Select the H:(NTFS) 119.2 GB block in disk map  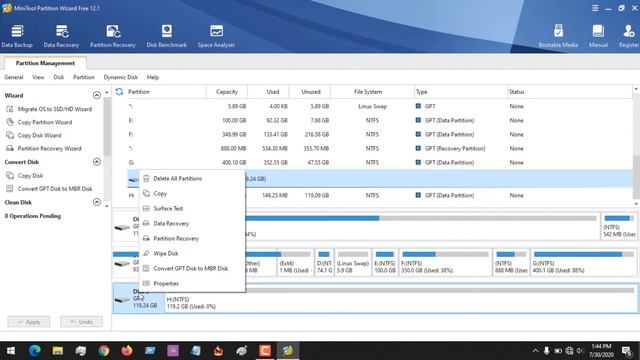(401, 298)
